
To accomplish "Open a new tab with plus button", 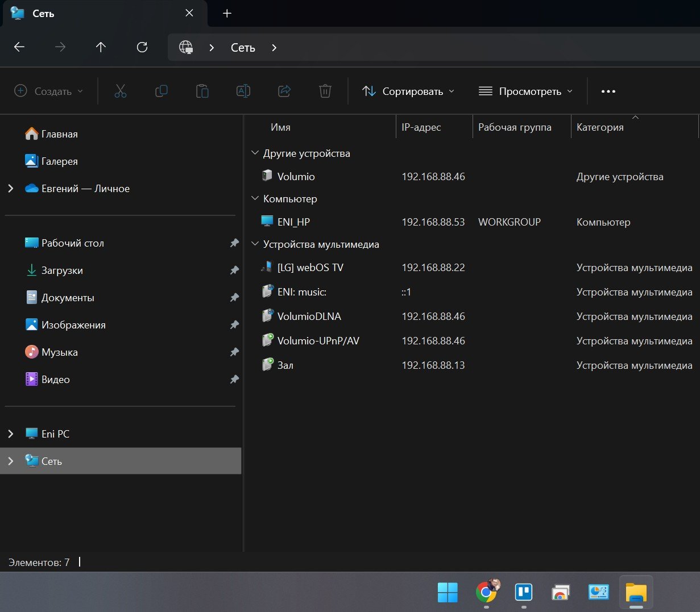I will tap(227, 14).
